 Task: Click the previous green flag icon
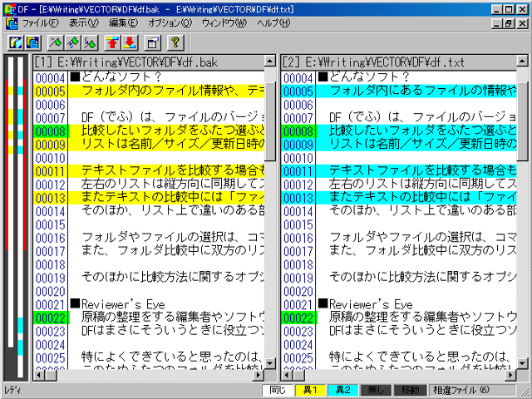click(x=73, y=42)
